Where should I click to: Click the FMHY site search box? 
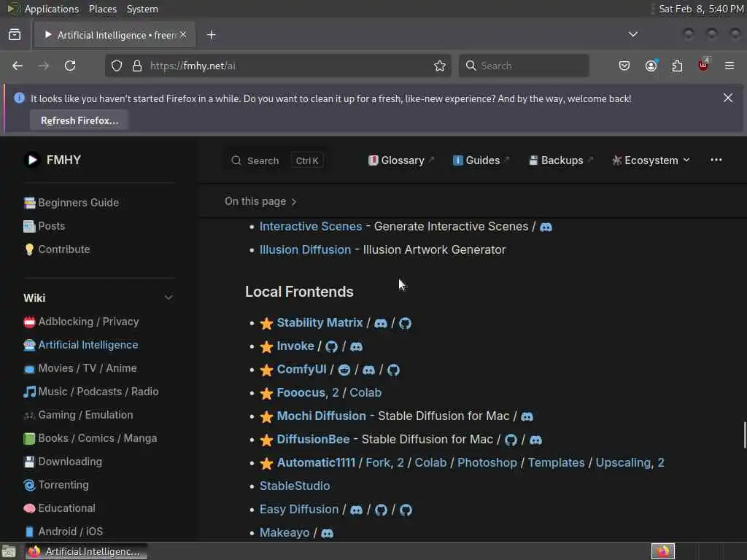coord(276,160)
